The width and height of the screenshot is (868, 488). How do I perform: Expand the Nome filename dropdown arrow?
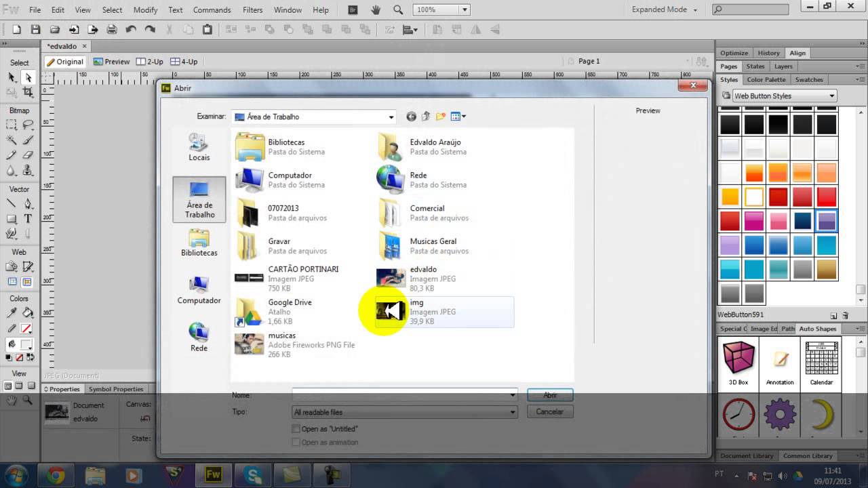(513, 394)
